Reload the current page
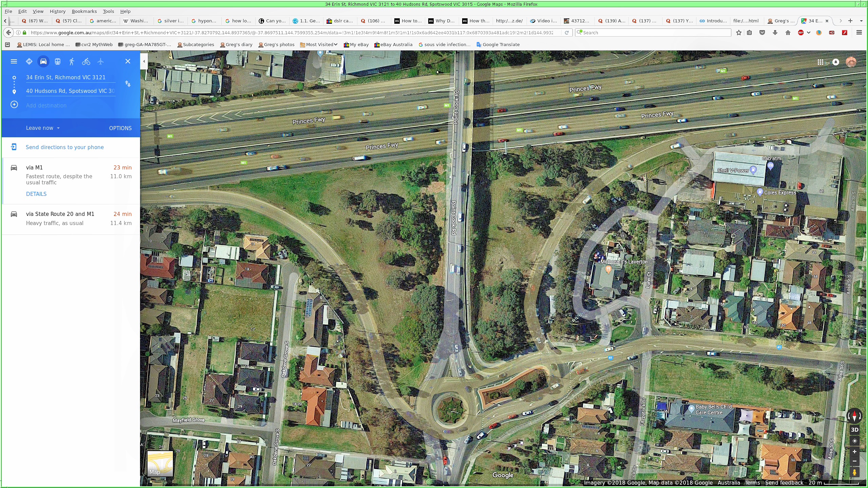Viewport: 868px width, 488px height. [x=567, y=33]
